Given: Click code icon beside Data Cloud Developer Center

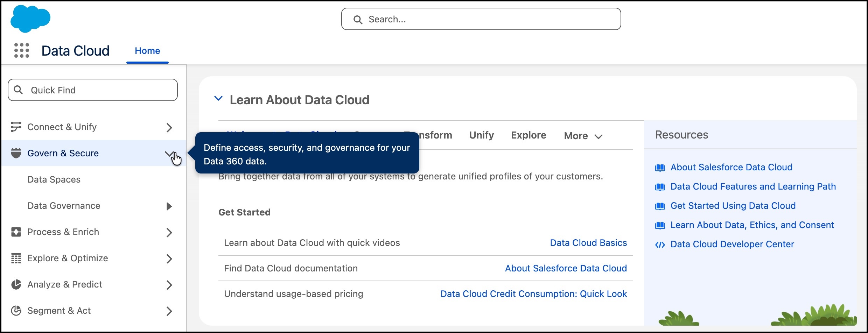Looking at the screenshot, I should (x=660, y=245).
